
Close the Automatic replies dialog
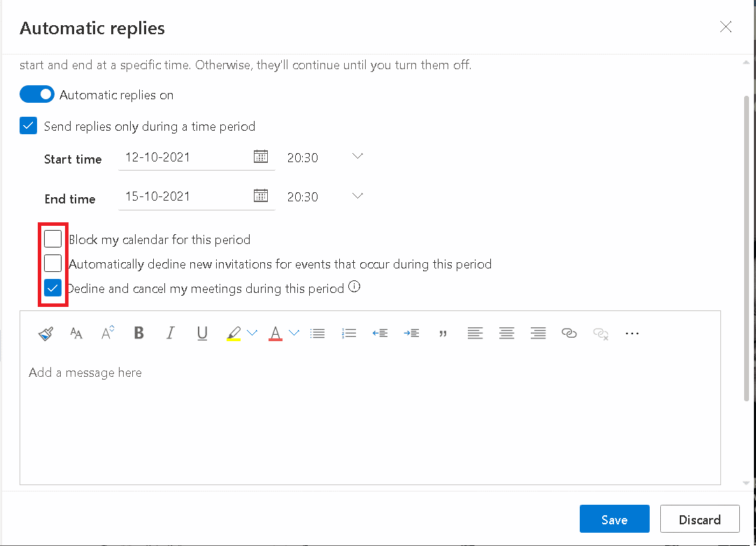coord(726,27)
